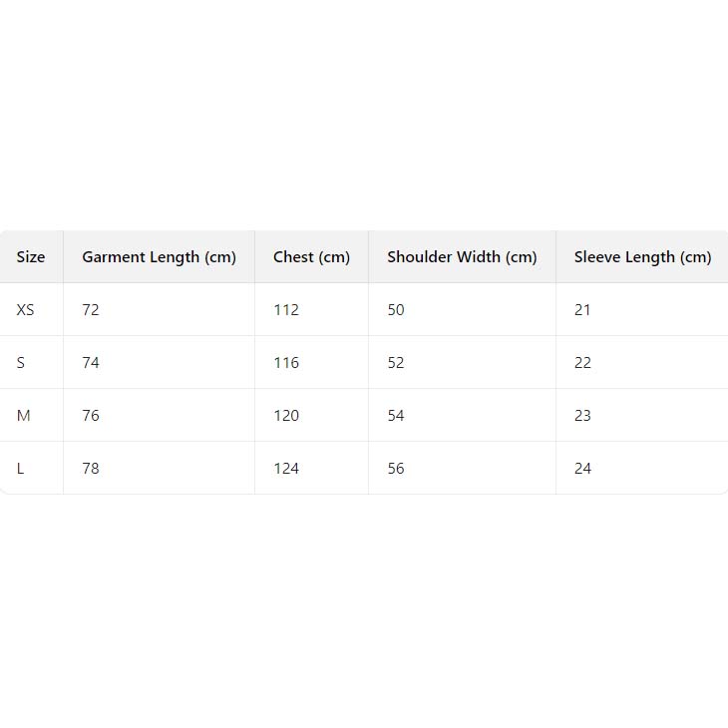
Task: Select chest value 116
Action: (286, 363)
